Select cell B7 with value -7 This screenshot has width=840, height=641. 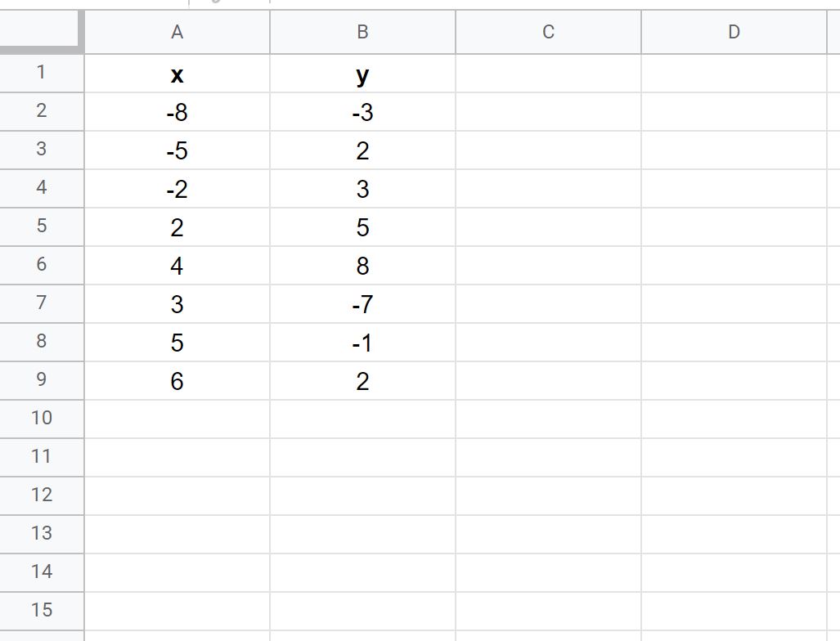(x=362, y=304)
